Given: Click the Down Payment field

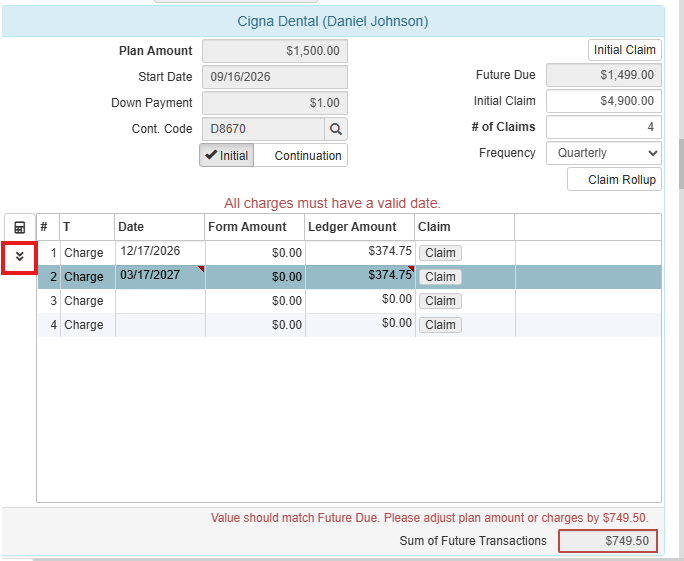Looking at the screenshot, I should coord(275,103).
